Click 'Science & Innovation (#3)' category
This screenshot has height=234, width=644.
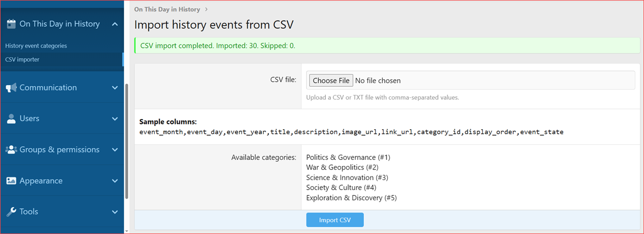pyautogui.click(x=347, y=178)
